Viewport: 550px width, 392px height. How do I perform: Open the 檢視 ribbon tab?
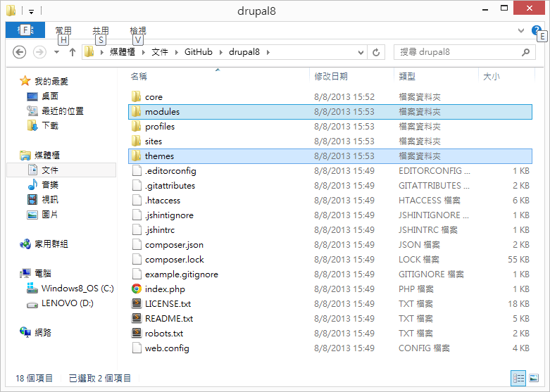[138, 30]
